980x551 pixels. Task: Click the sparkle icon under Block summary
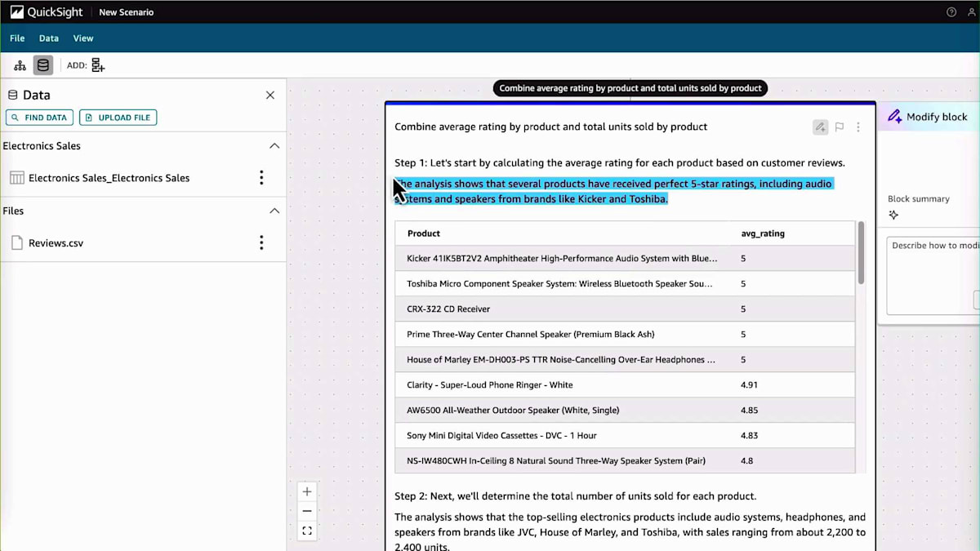coord(893,216)
